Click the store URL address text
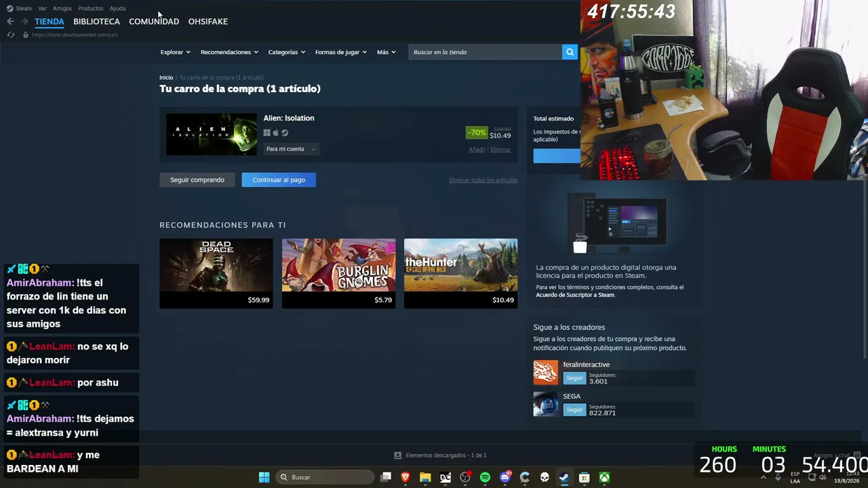Image resolution: width=868 pixels, height=488 pixels. point(75,35)
